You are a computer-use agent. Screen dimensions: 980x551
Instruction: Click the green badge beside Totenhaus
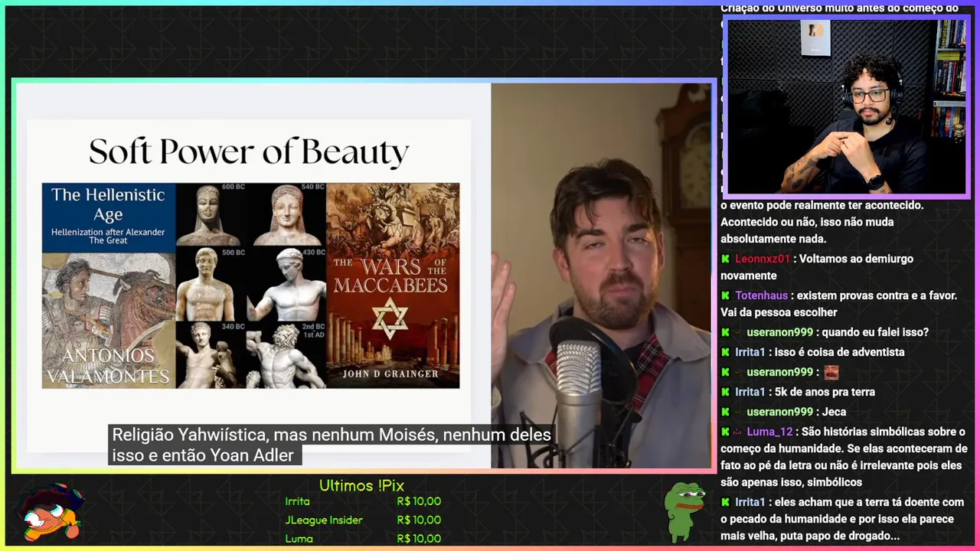725,295
